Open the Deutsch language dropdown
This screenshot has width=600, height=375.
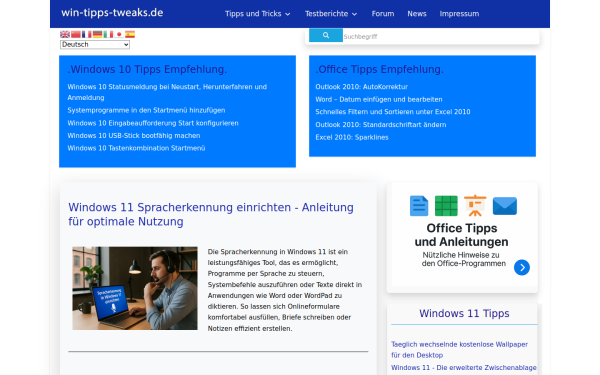point(95,45)
